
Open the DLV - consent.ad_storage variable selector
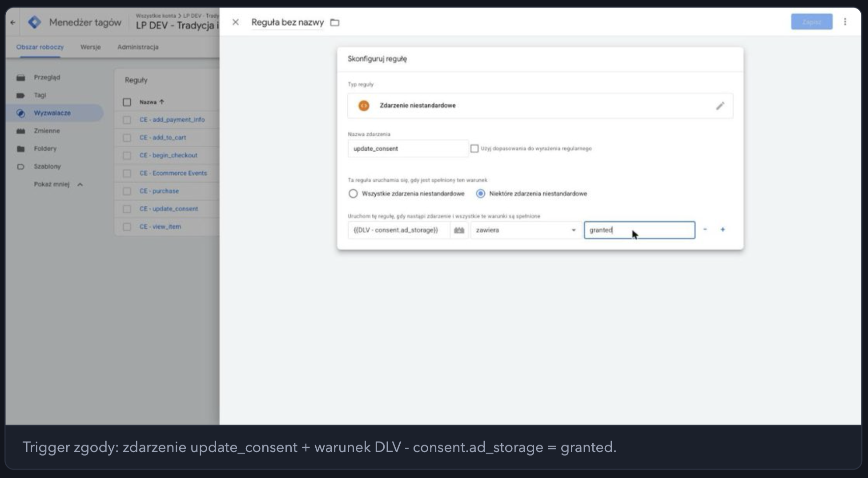click(398, 230)
